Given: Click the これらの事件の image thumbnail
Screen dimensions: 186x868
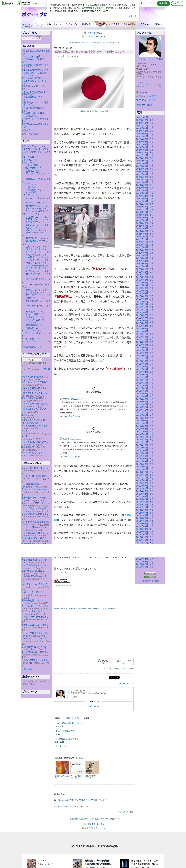Looking at the screenshot, I should coord(92,768).
